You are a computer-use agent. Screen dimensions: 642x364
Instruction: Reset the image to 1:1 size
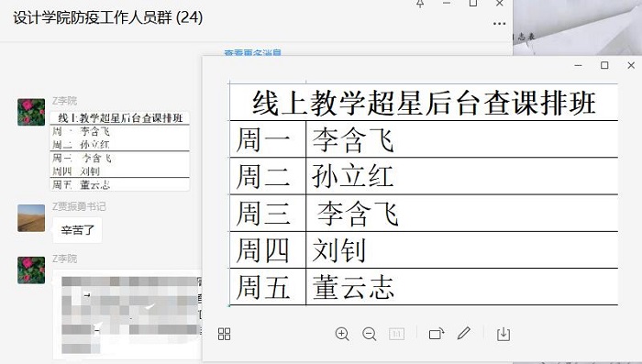coord(396,334)
